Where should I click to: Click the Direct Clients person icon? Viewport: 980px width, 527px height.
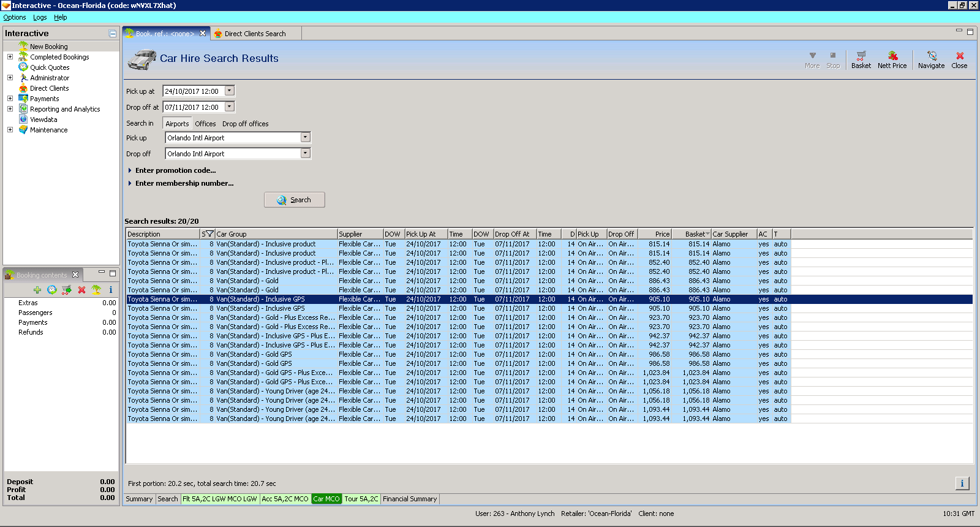pos(23,88)
